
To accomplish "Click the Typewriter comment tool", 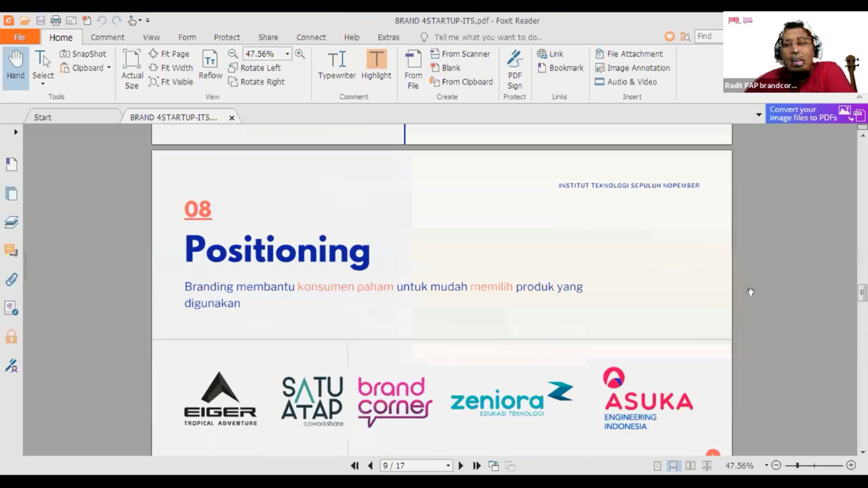I will pyautogui.click(x=337, y=66).
